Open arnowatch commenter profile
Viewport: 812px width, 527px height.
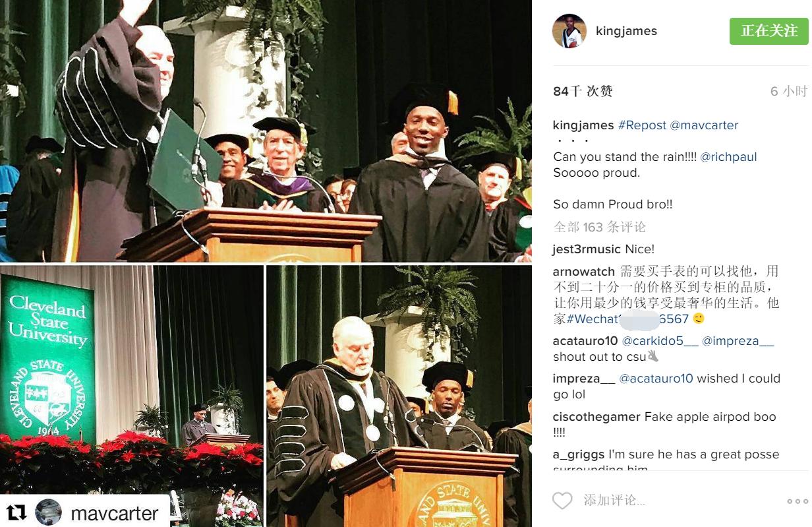(x=584, y=272)
